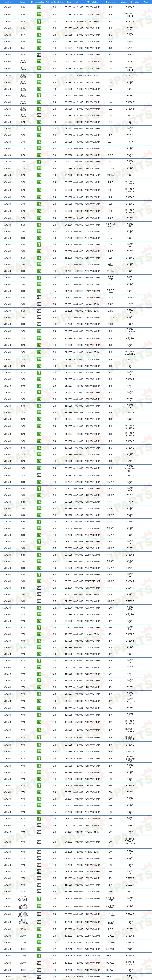Click petrol icon in XC90 2.5 T row
Viewport: 152px width, 980px height.
[x=39, y=929]
